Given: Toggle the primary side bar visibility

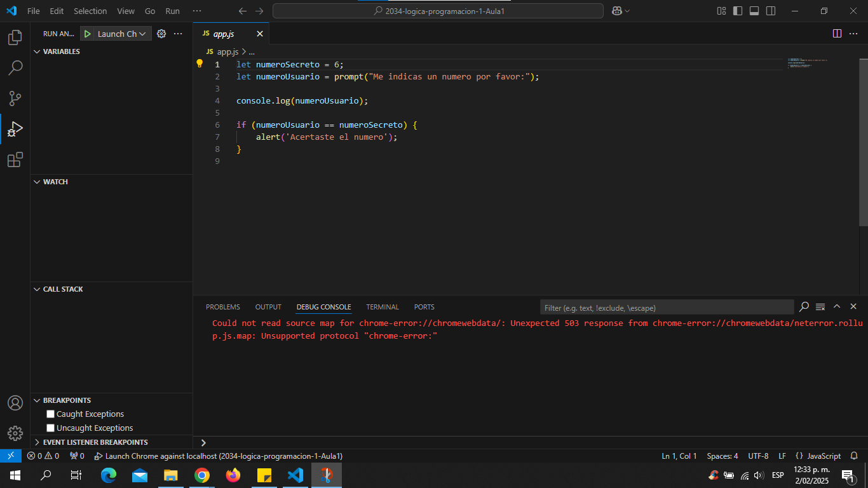Looking at the screenshot, I should (x=738, y=11).
